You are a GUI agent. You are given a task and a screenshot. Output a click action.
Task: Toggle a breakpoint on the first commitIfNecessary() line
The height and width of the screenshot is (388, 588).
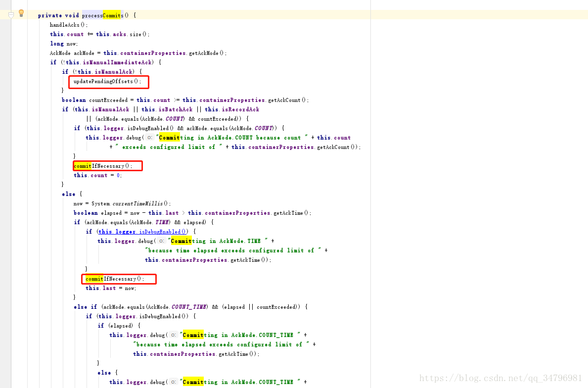coord(33,166)
